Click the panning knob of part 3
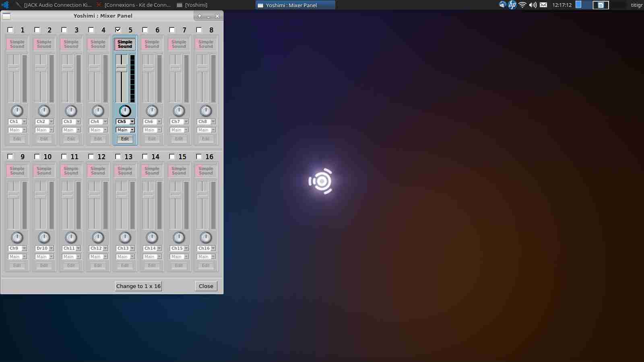The image size is (644, 362). (71, 111)
